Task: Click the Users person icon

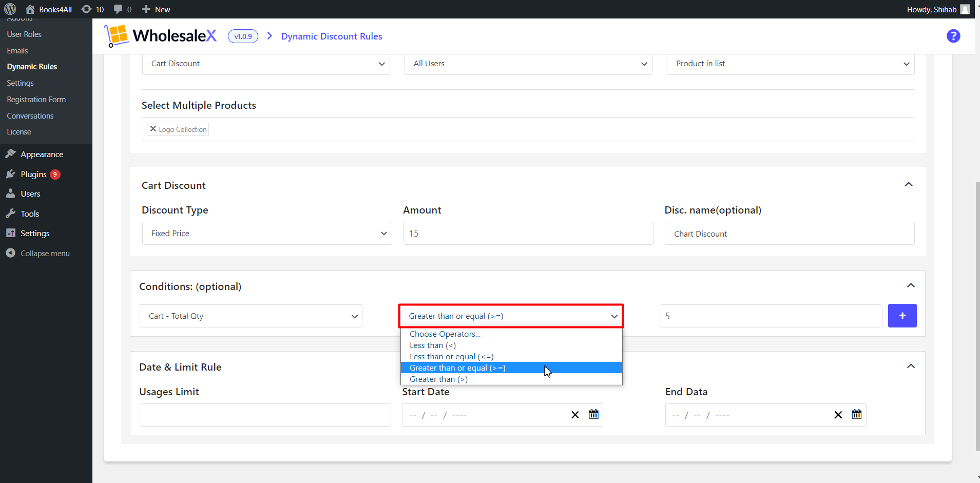Action: tap(10, 194)
